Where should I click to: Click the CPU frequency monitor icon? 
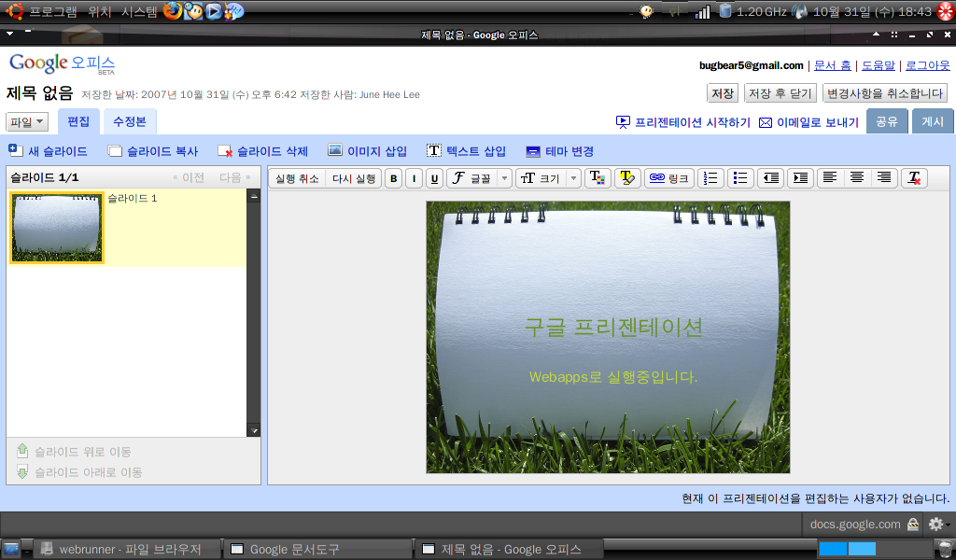click(x=724, y=11)
